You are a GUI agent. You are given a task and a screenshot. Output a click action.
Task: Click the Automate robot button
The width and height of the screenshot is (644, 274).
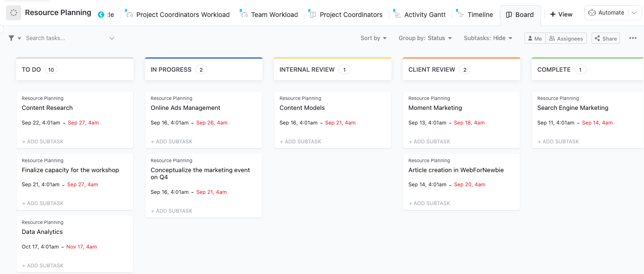(606, 13)
